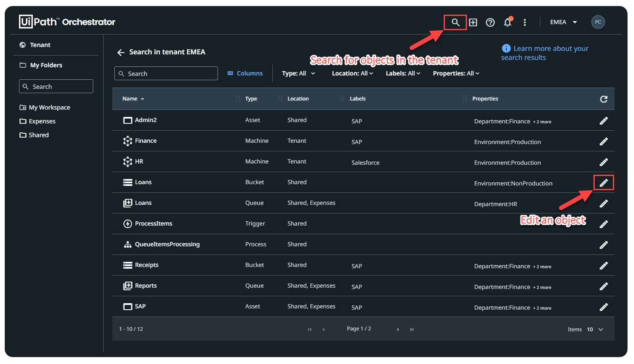Jump to last page of results
The image size is (634, 364).
412,329
